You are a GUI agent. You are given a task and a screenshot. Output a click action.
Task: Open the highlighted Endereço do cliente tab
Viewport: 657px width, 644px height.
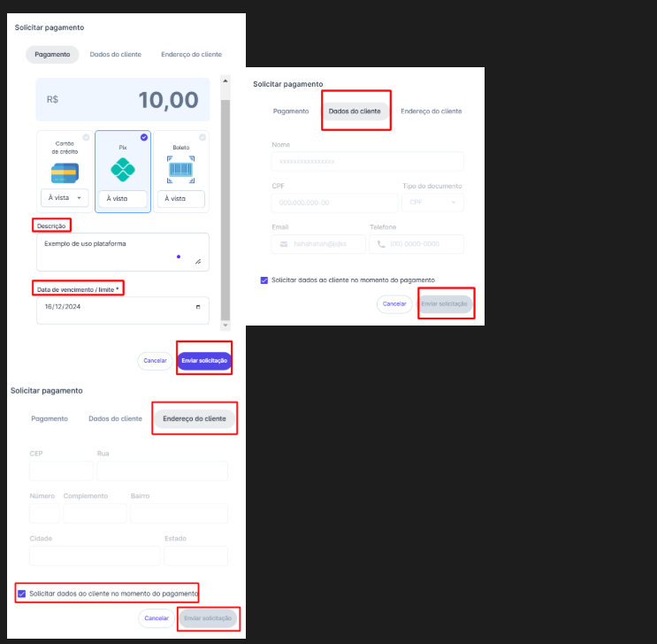194,418
